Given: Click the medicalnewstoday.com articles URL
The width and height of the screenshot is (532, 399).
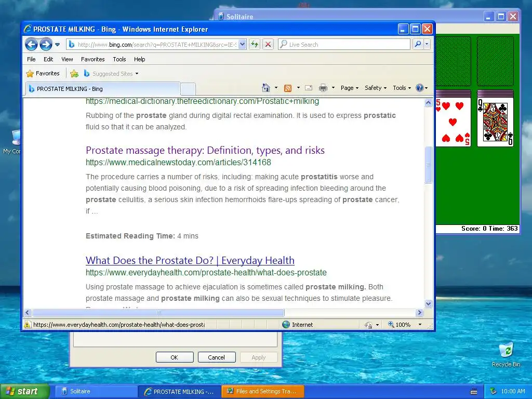Looking at the screenshot, I should (x=178, y=163).
